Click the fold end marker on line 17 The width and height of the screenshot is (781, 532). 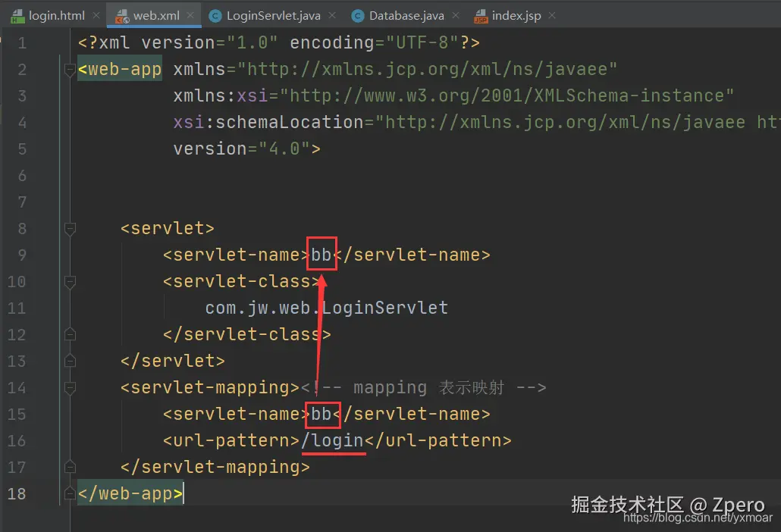click(x=70, y=467)
